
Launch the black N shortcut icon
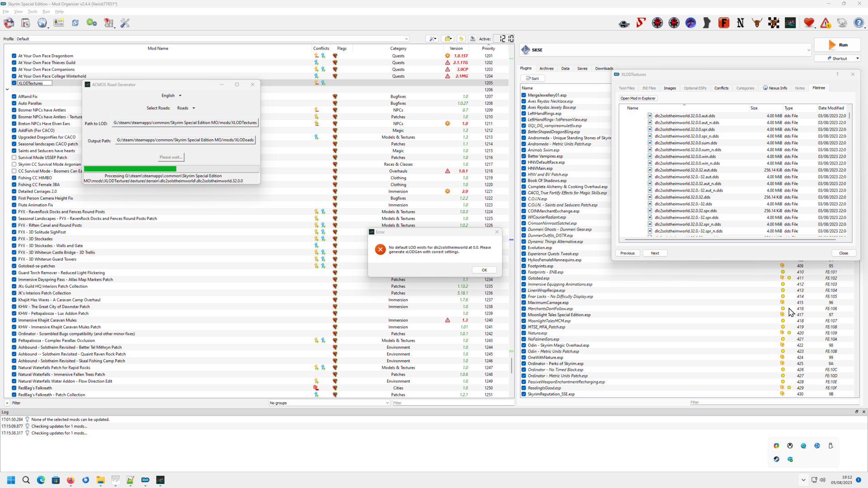(741, 23)
